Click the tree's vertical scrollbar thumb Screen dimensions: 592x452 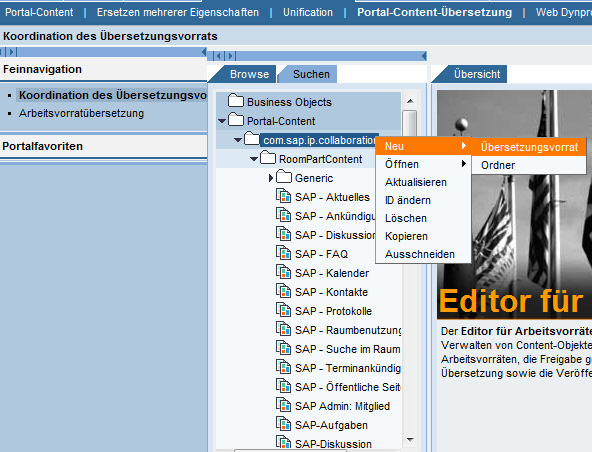(x=410, y=123)
